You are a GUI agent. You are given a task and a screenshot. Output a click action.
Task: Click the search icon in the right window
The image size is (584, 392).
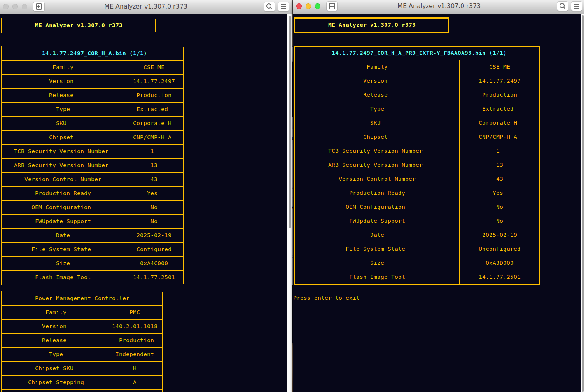[563, 6]
